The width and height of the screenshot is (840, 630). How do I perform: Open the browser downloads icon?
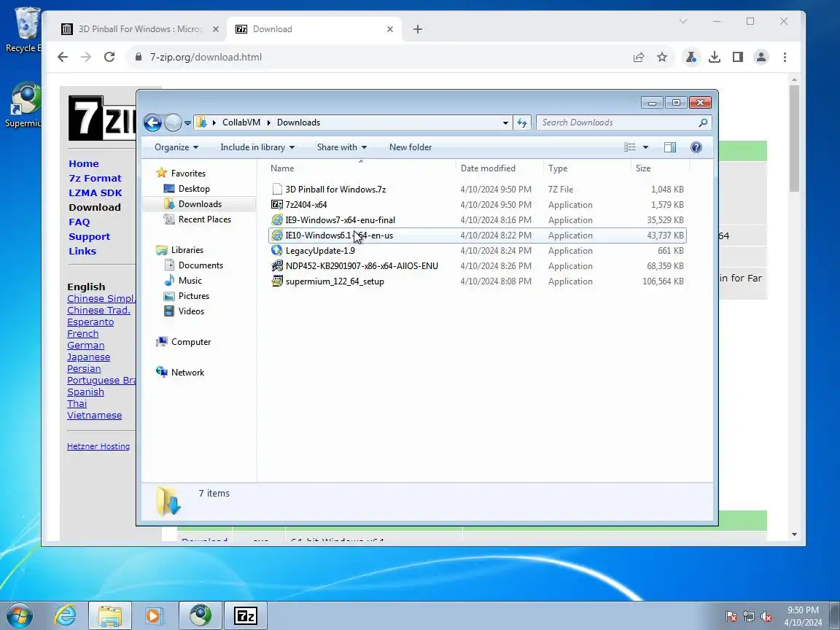[x=714, y=57]
